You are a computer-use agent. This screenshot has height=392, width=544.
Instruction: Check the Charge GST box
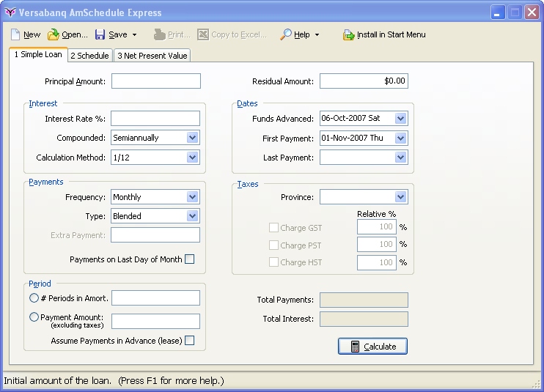(x=273, y=228)
